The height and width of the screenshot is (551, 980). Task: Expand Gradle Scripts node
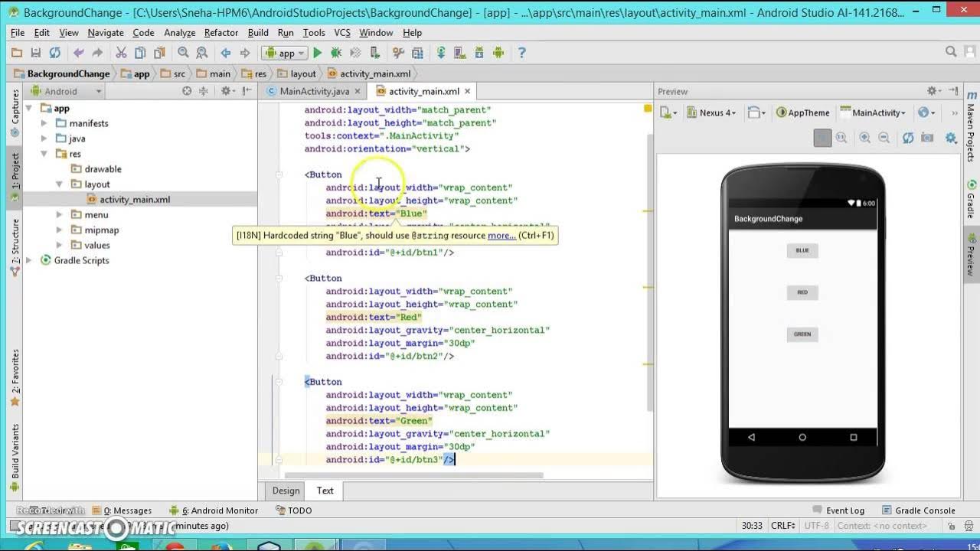coord(29,260)
